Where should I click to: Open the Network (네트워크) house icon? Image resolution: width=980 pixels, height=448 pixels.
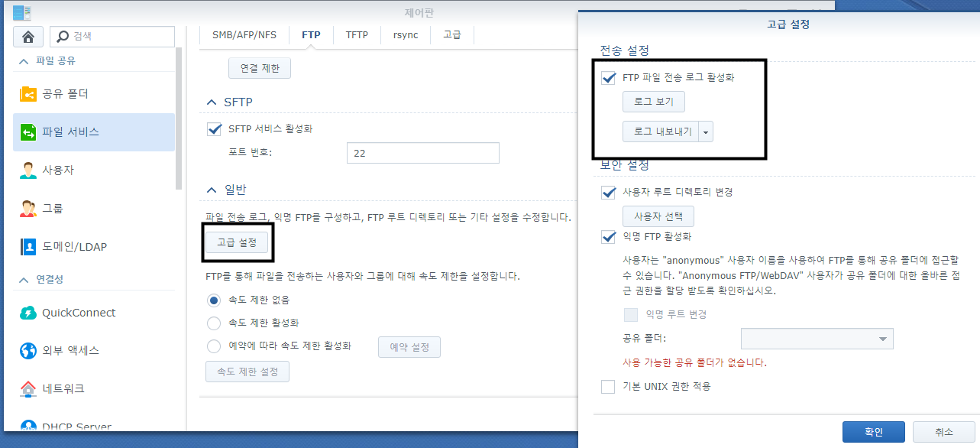click(x=28, y=388)
